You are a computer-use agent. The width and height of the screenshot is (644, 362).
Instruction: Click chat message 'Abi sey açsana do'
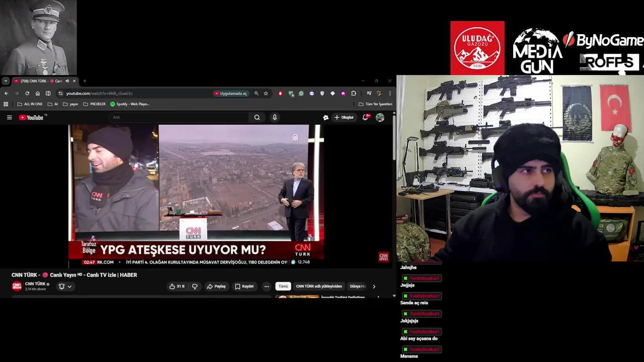[x=419, y=338]
